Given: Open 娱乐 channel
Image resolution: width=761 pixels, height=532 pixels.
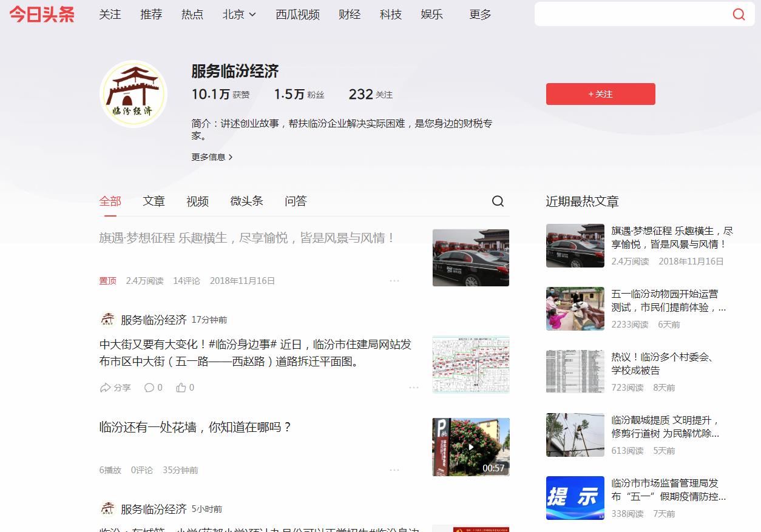Looking at the screenshot, I should pyautogui.click(x=432, y=15).
